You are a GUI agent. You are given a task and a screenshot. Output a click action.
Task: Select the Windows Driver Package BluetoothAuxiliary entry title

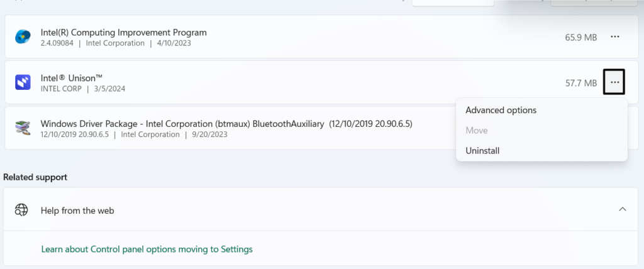point(226,123)
